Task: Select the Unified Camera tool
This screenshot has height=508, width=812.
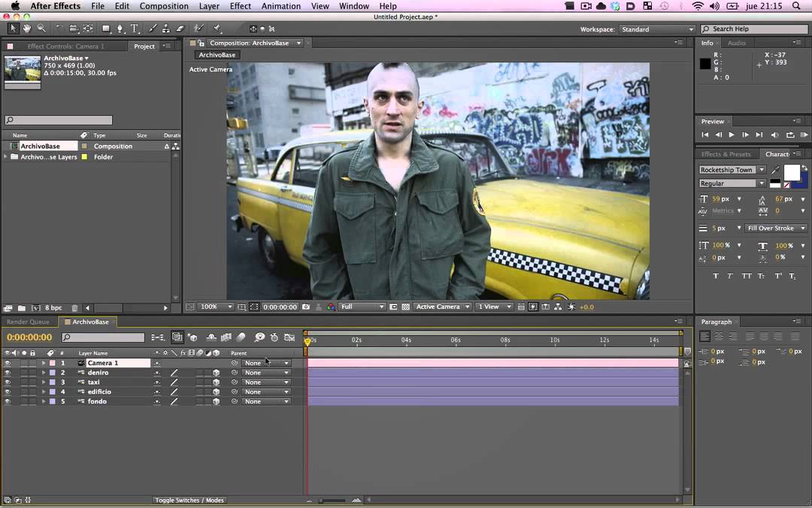Action: click(x=74, y=29)
